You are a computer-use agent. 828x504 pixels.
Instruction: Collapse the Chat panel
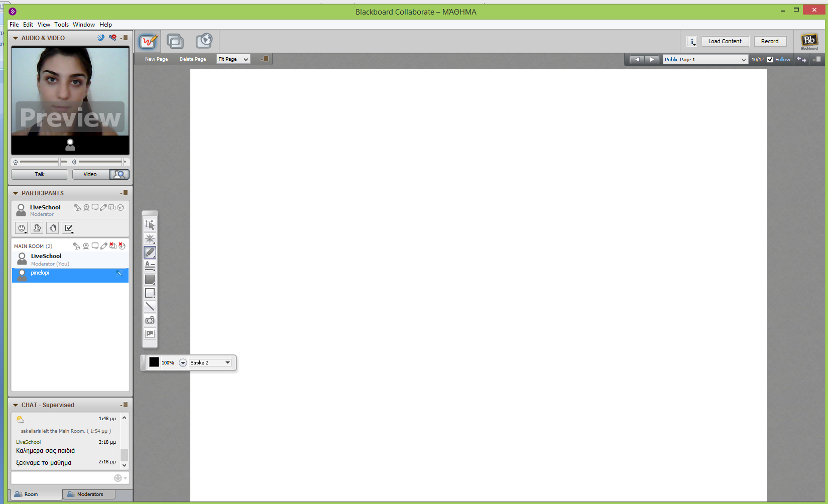pyautogui.click(x=16, y=405)
